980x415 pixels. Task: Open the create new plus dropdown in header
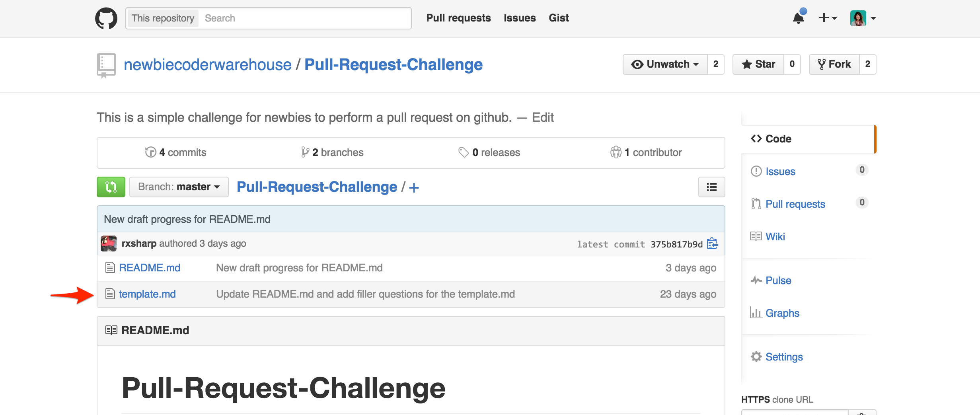[828, 18]
